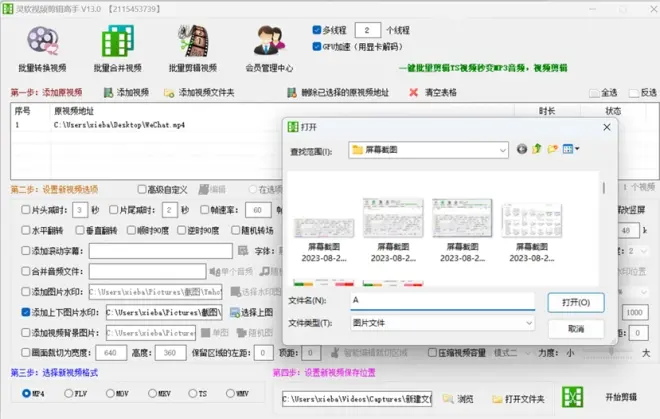Click 删除已选择的原视频地址 icon

292,93
